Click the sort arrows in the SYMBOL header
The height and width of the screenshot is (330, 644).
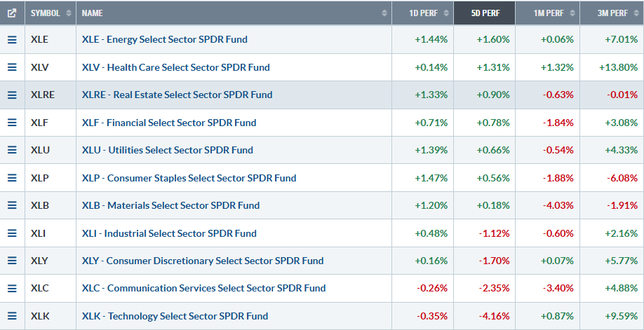[x=68, y=13]
